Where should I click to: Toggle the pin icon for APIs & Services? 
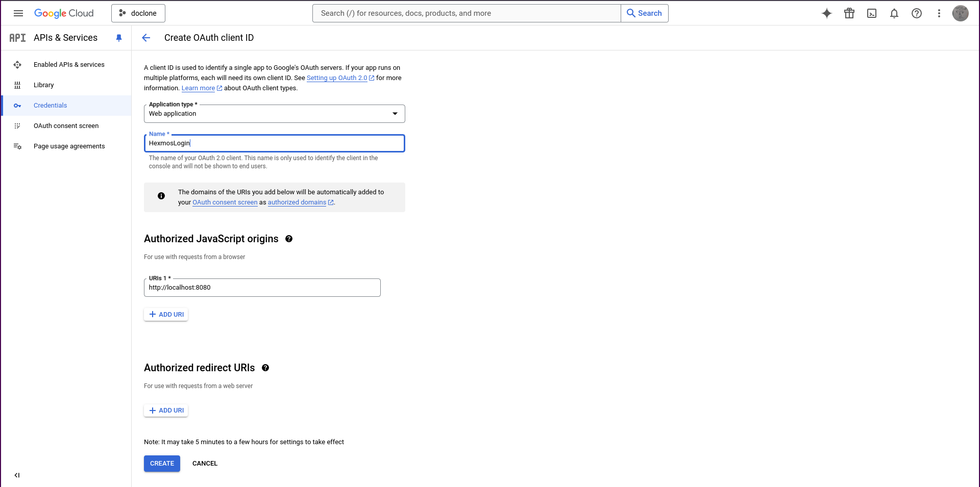pos(119,38)
